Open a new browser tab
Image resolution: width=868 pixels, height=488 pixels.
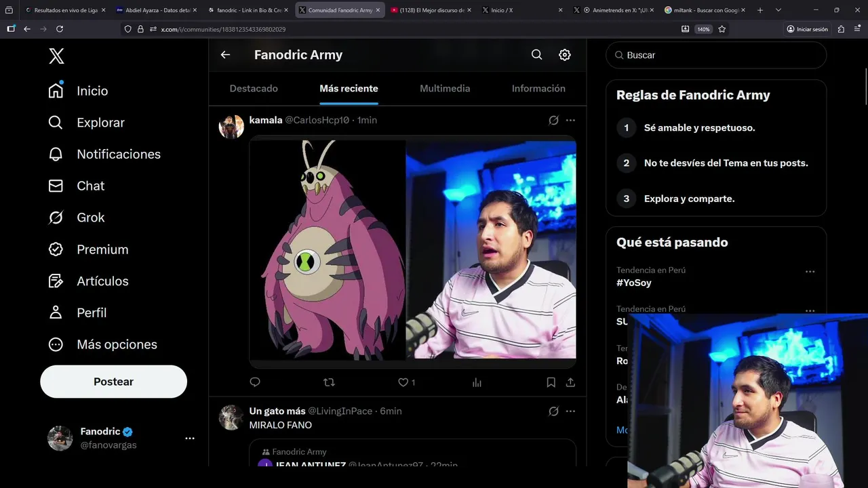coord(759,10)
